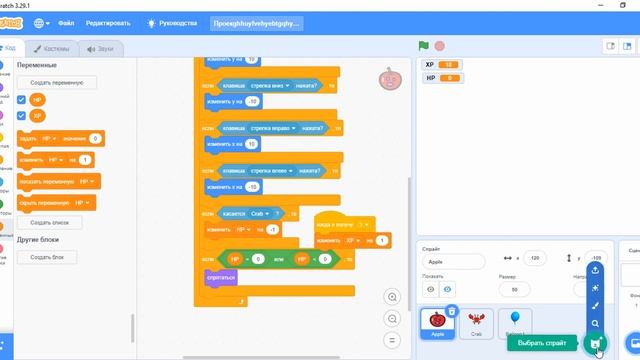This screenshot has width=640, height=360.
Task: Click the Выбрать спрайт cat button
Action: (x=595, y=343)
